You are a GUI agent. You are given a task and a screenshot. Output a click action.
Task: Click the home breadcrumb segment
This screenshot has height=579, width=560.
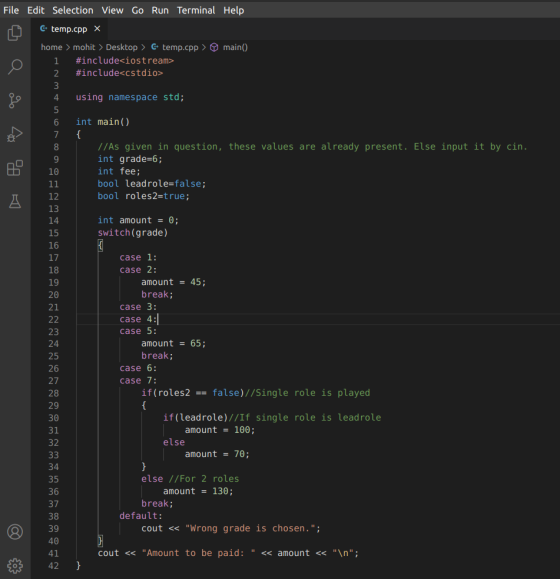pyautogui.click(x=51, y=47)
